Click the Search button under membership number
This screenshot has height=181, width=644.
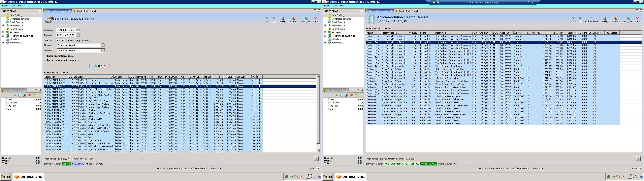coord(99,66)
